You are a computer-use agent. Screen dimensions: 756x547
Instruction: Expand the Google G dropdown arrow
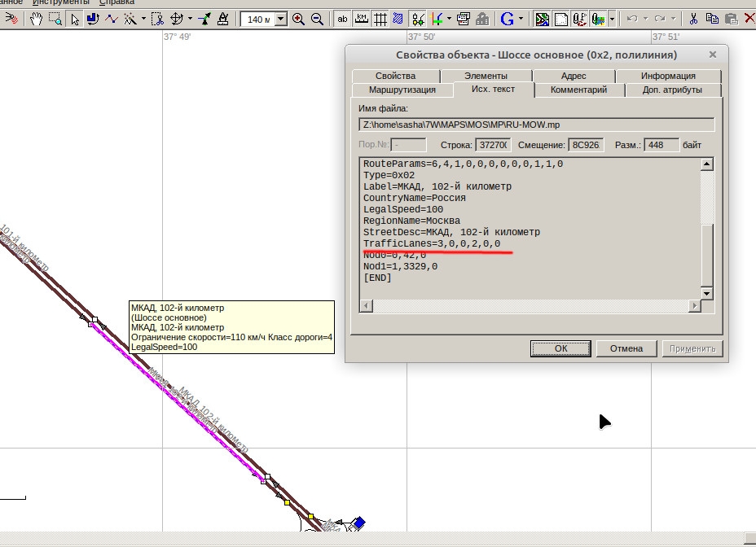point(521,19)
